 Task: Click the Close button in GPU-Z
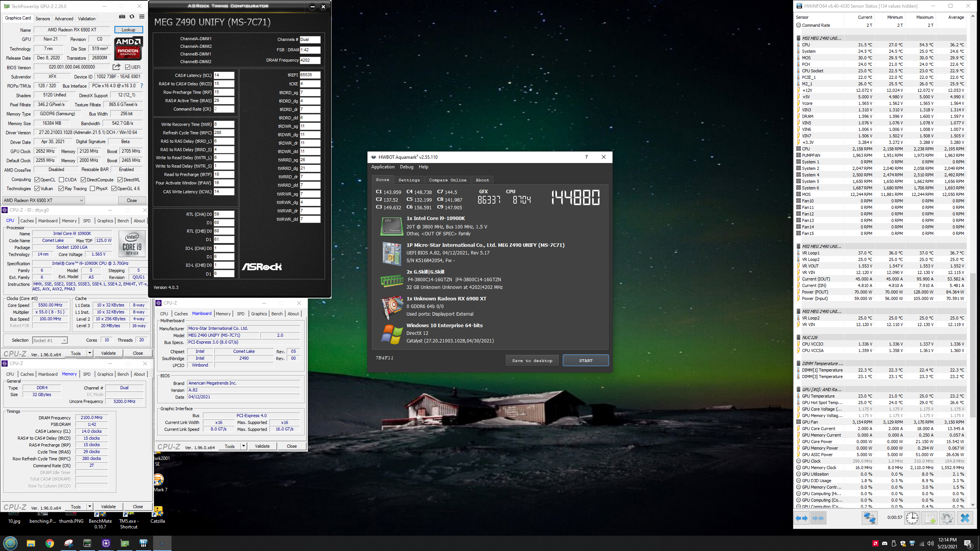pyautogui.click(x=132, y=200)
